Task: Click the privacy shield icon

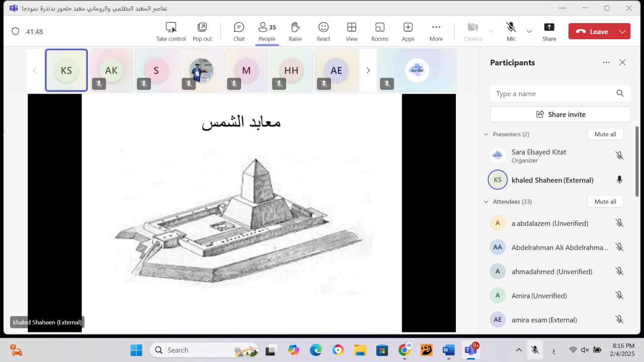Action: 16,32
